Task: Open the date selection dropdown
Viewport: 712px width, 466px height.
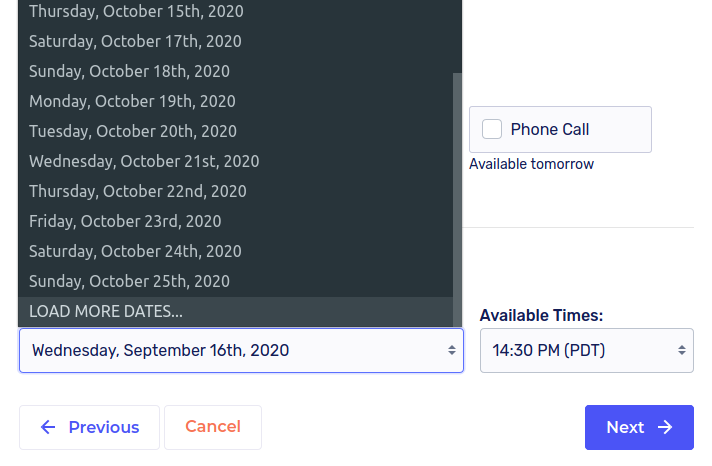Action: coord(240,351)
